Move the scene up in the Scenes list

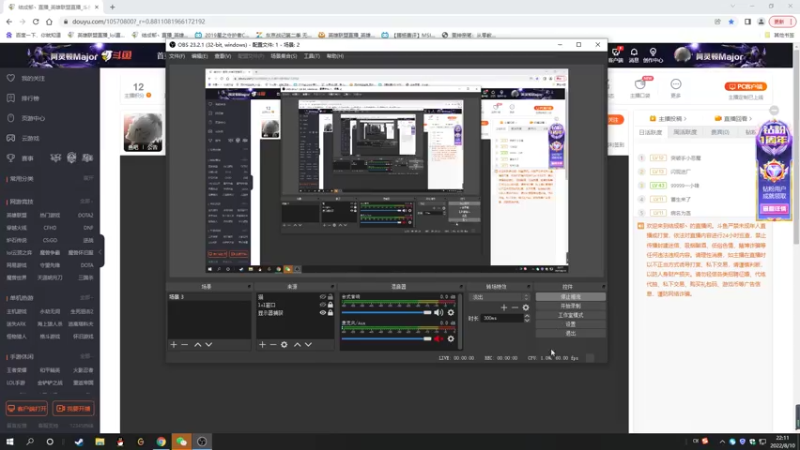tap(198, 345)
